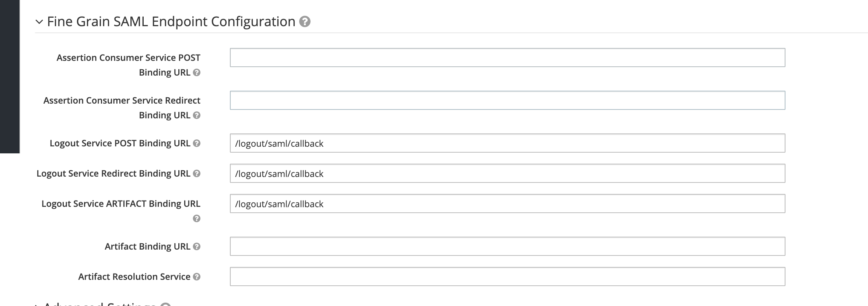Collapse Fine Grain SAML Endpoint Configuration section

[x=39, y=22]
